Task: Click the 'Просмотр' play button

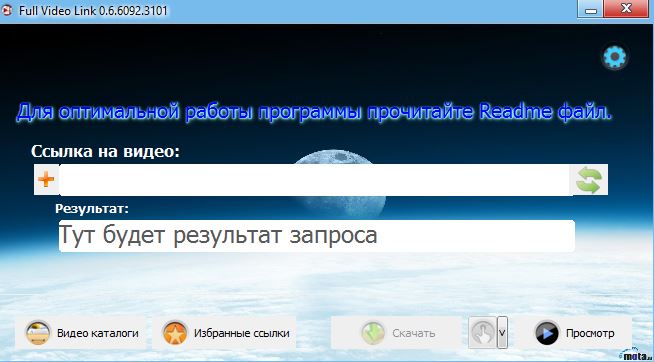Action: (574, 333)
